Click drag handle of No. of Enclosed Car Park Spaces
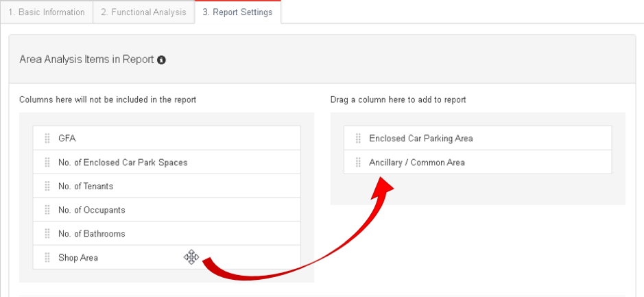This screenshot has height=297, width=644. coord(47,163)
